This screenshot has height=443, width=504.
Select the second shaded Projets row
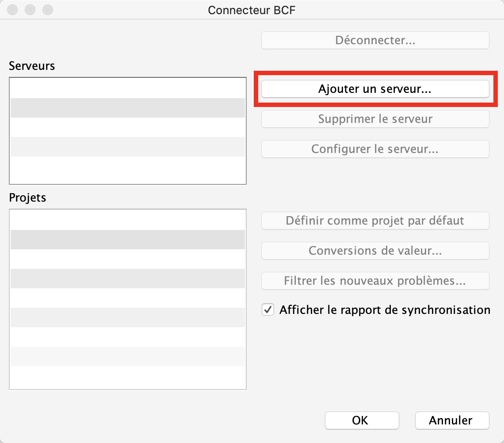coord(128,279)
